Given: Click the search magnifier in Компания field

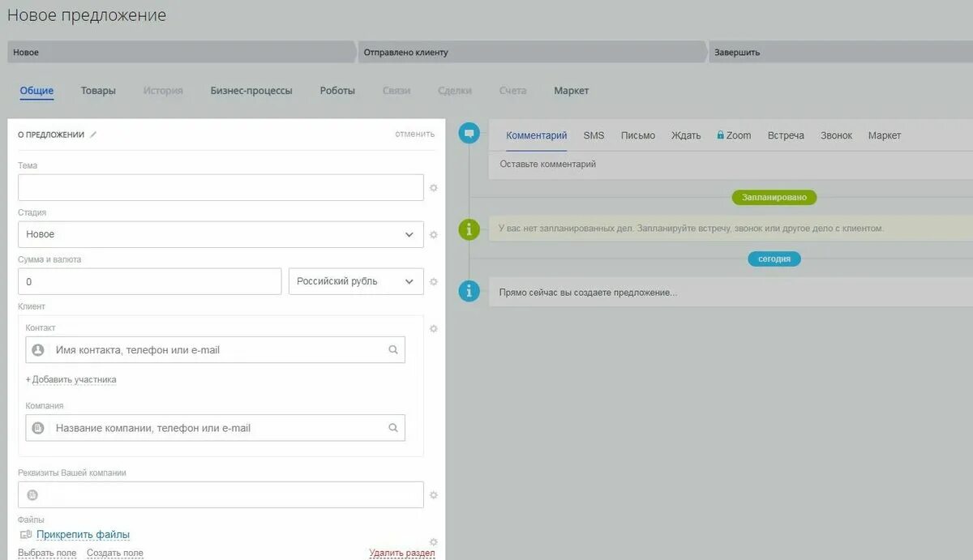Looking at the screenshot, I should [x=393, y=428].
